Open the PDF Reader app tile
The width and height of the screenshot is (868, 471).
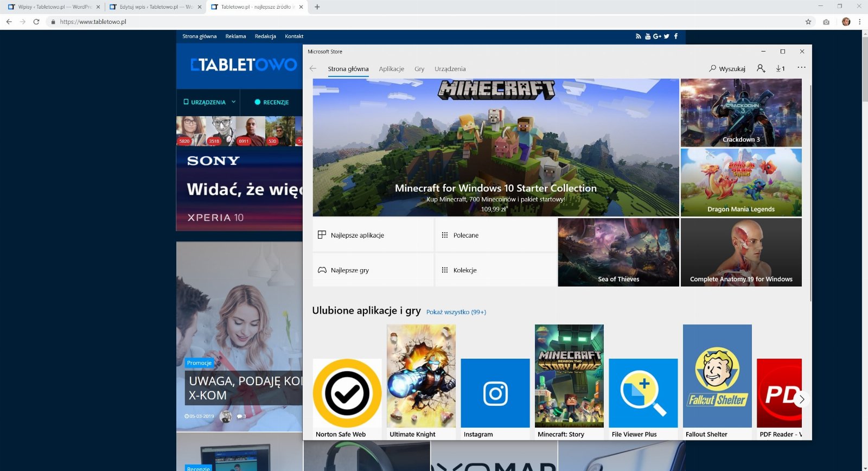[779, 399]
